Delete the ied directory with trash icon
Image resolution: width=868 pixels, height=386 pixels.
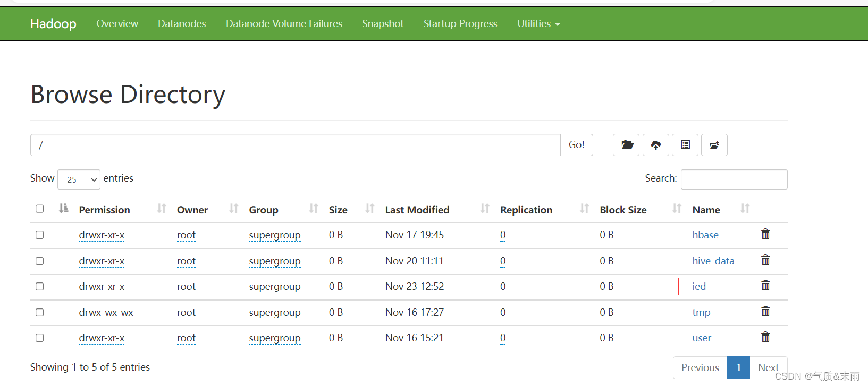coord(765,286)
